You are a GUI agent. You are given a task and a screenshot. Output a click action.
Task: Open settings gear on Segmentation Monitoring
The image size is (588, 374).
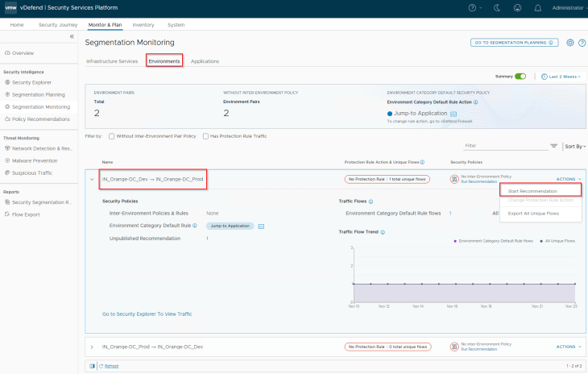[x=570, y=42]
